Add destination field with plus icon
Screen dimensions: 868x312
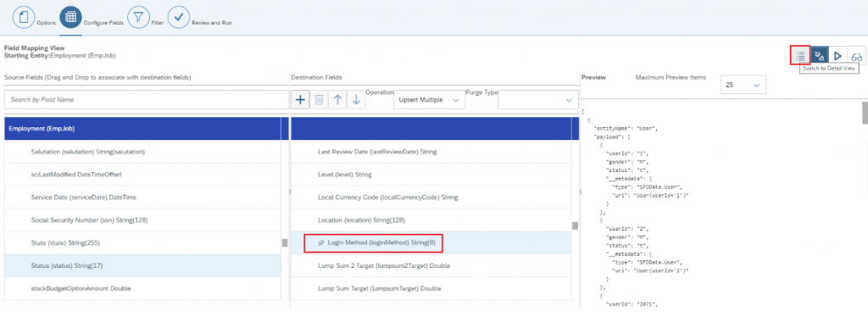300,99
